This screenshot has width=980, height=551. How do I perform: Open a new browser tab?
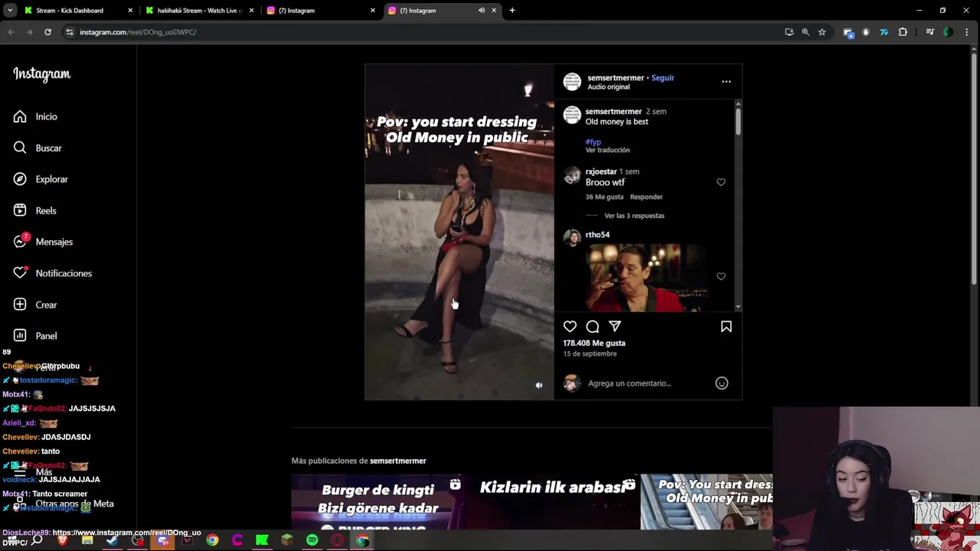(512, 11)
